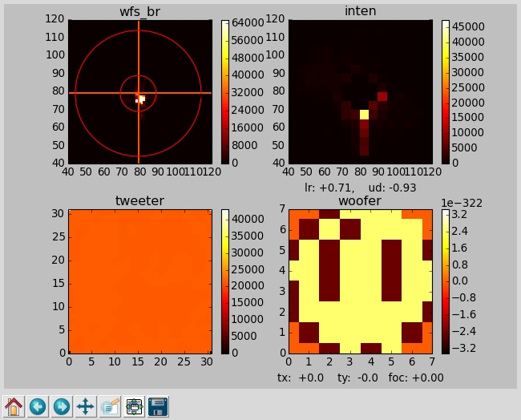
Task: Click the 'tx: +0.0' readout
Action: click(x=301, y=378)
